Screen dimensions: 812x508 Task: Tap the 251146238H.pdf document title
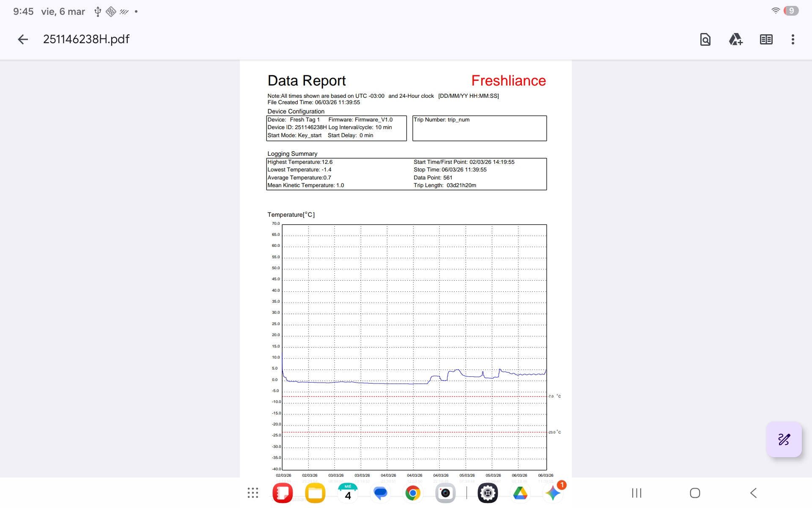coord(86,39)
